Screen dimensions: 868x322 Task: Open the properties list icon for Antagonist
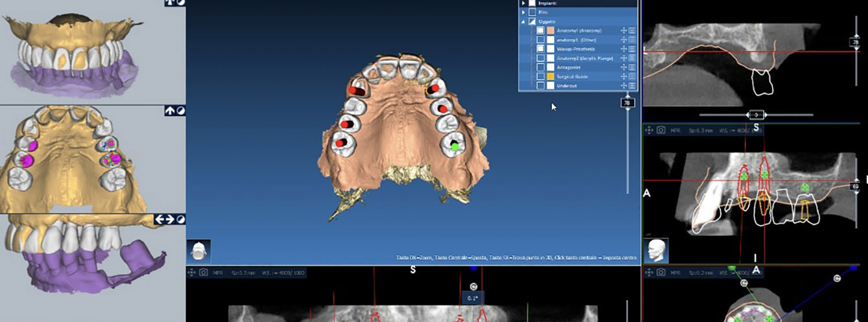[632, 67]
